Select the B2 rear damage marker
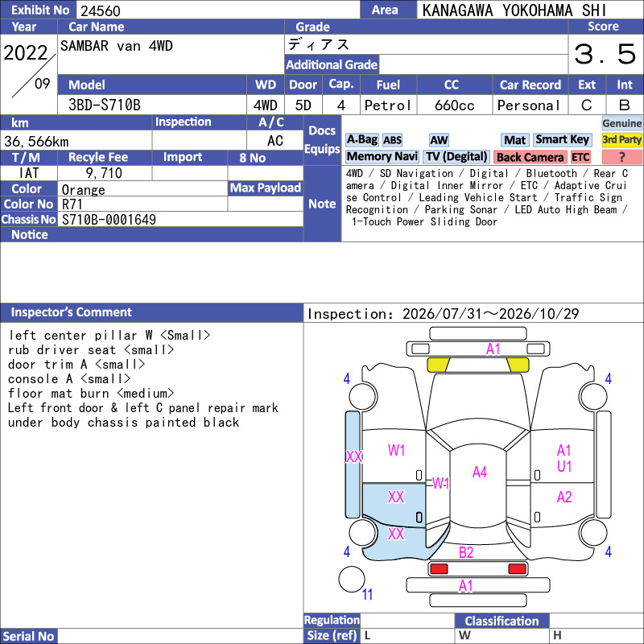Image resolution: width=644 pixels, height=644 pixels. pyautogui.click(x=466, y=552)
